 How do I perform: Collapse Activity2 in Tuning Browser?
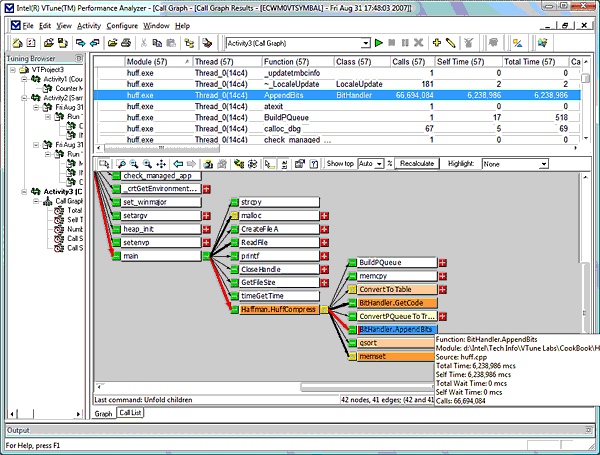coord(25,98)
